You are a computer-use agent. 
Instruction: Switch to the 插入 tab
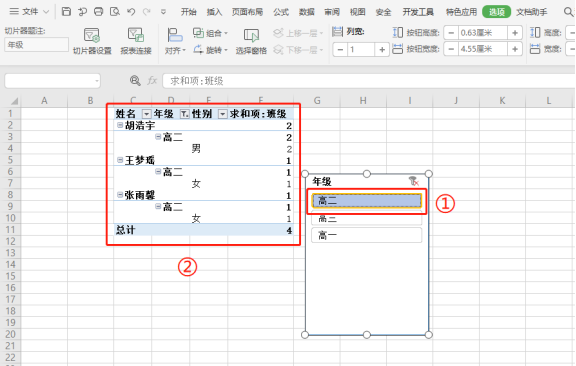[215, 12]
